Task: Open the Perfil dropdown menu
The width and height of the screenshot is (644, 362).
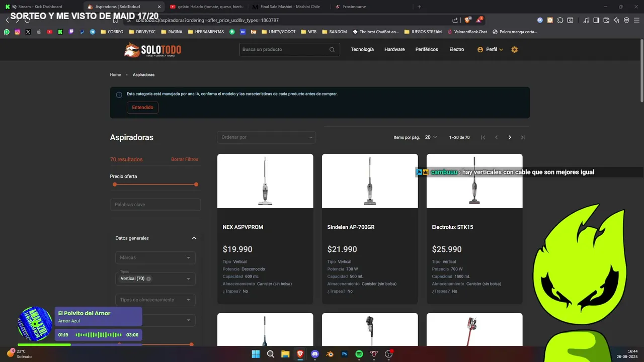Action: (490, 49)
